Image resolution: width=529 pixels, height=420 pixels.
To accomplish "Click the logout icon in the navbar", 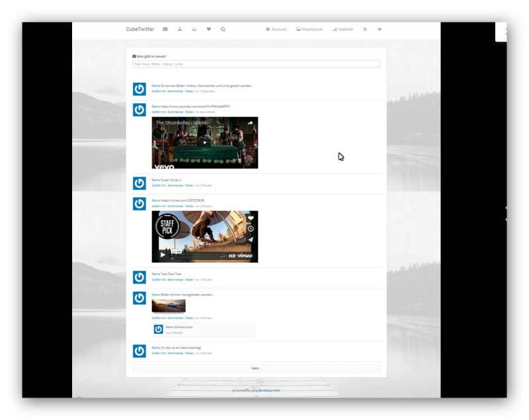I will [380, 29].
